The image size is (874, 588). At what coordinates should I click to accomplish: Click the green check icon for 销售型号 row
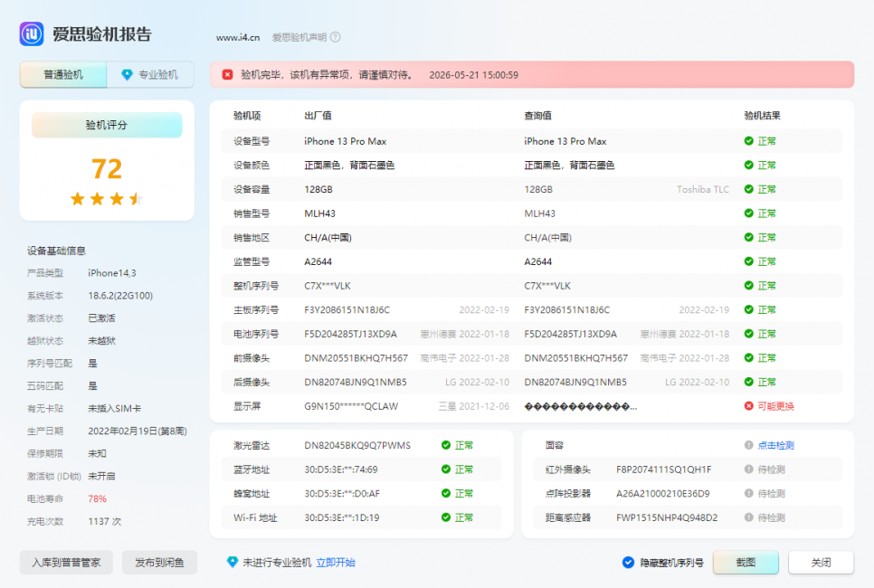click(x=748, y=213)
